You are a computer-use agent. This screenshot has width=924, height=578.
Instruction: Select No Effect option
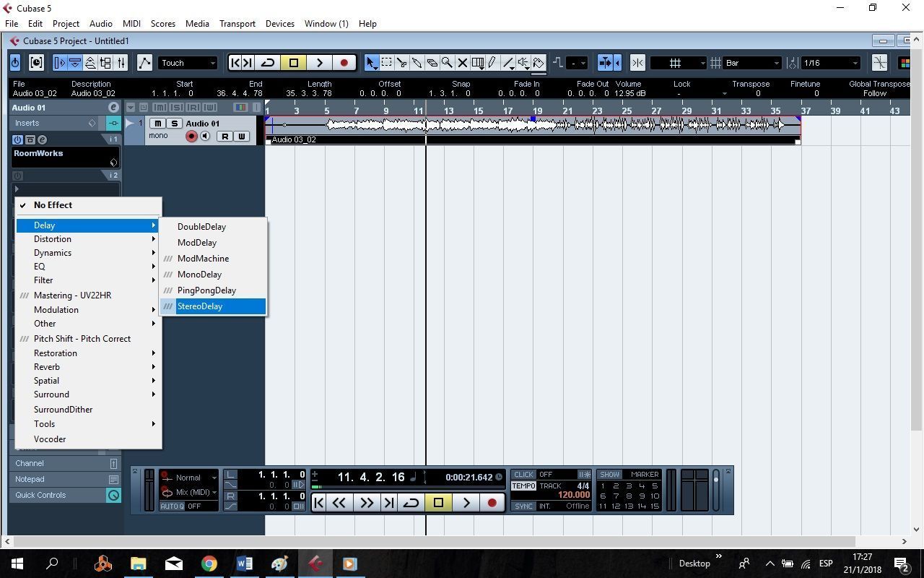tap(87, 205)
